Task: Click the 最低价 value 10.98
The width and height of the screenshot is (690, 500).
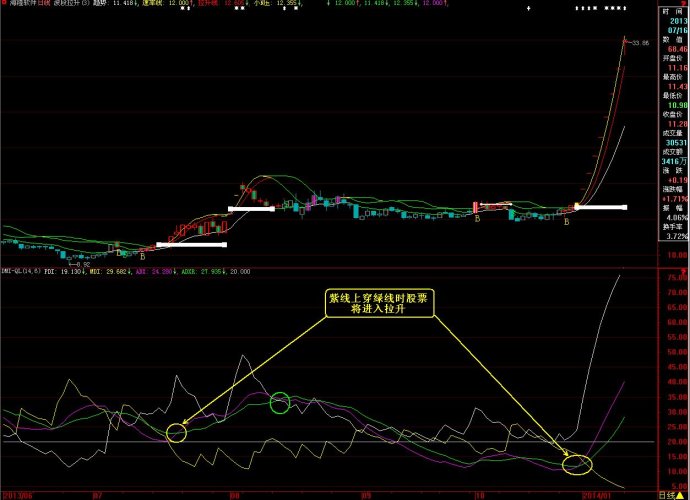Action: [x=677, y=105]
